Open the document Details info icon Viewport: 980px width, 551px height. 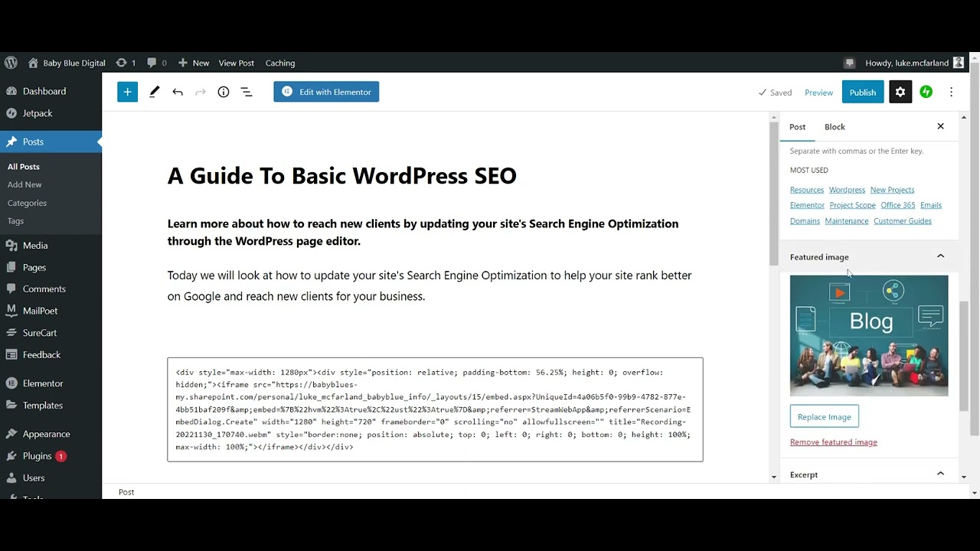(224, 92)
